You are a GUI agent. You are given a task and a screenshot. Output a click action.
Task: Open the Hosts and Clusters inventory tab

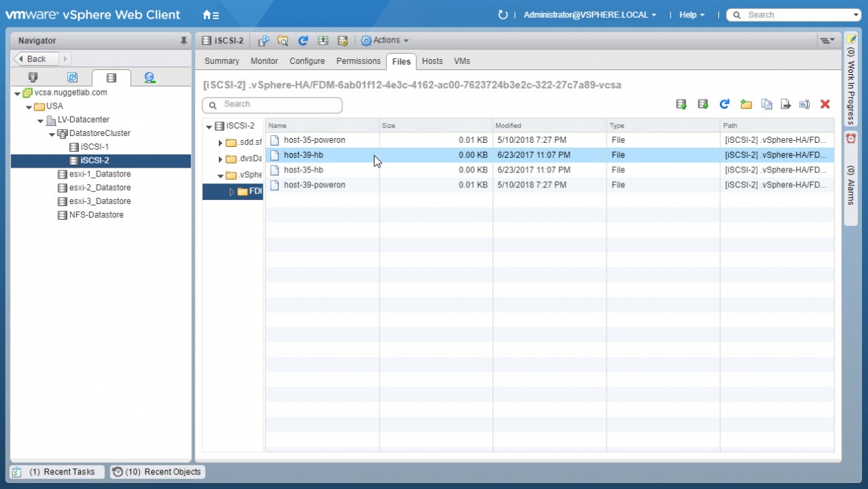[33, 78]
